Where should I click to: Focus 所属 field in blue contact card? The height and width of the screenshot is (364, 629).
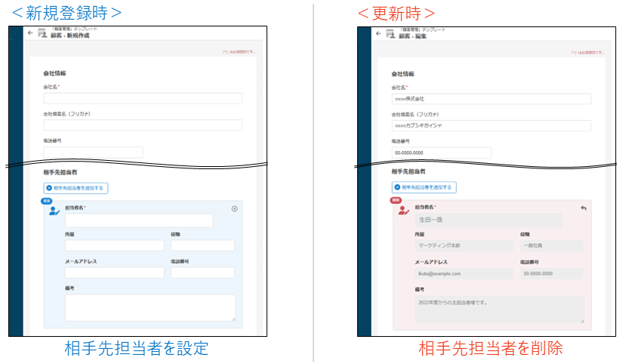pyautogui.click(x=114, y=245)
